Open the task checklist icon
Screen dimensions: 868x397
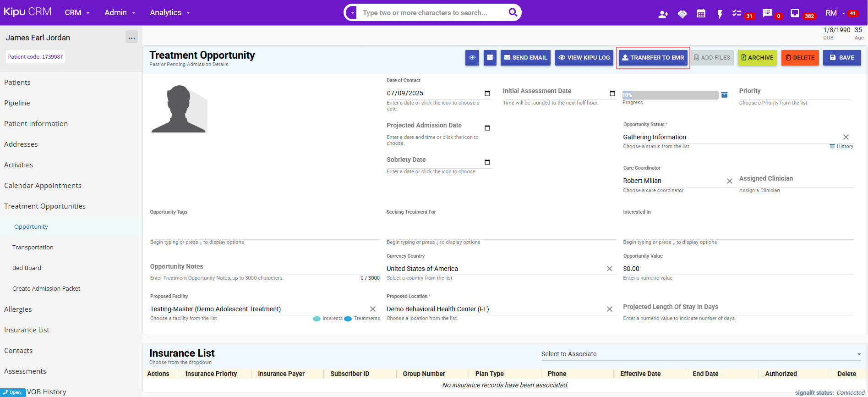pyautogui.click(x=737, y=13)
